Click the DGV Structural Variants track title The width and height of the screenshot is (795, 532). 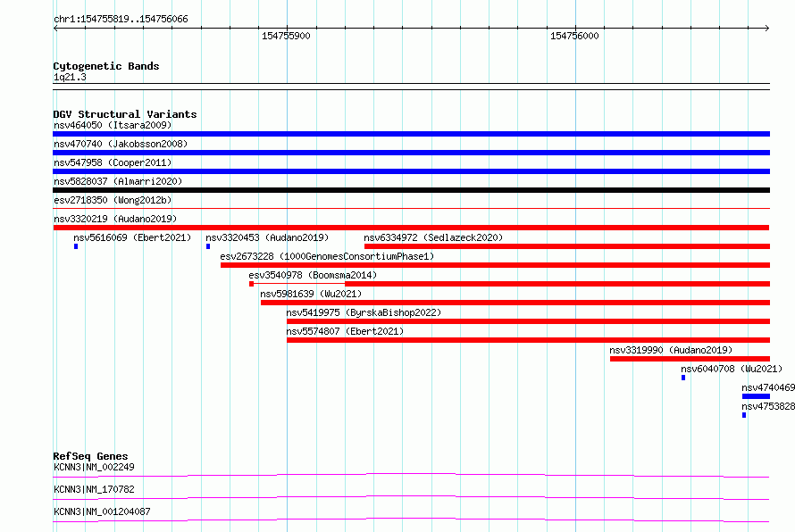pos(125,114)
